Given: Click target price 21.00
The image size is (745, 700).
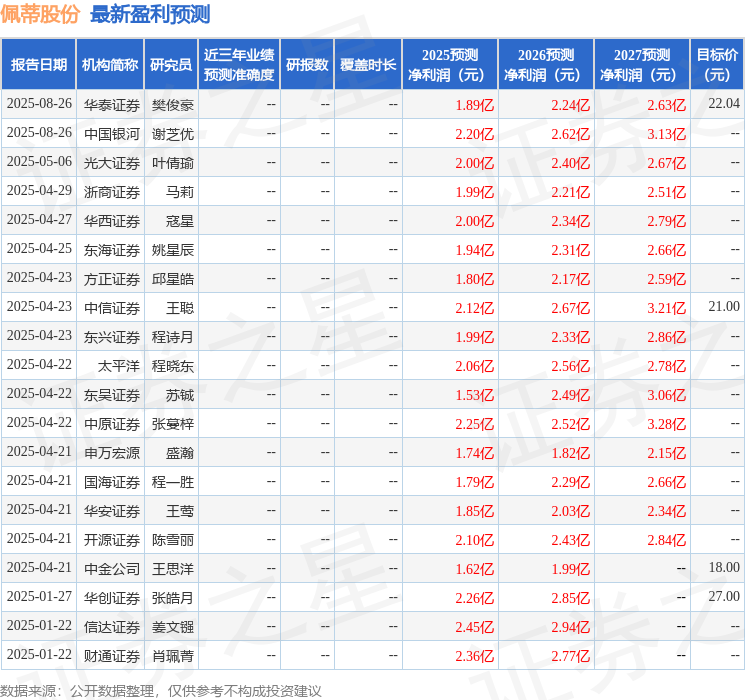Looking at the screenshot, I should click(724, 306).
